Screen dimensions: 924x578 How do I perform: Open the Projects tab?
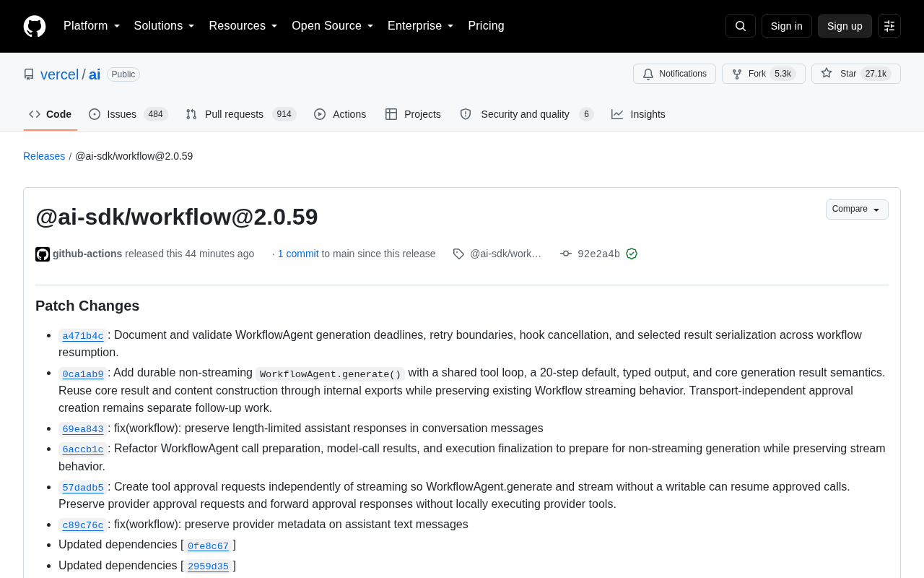click(x=413, y=114)
